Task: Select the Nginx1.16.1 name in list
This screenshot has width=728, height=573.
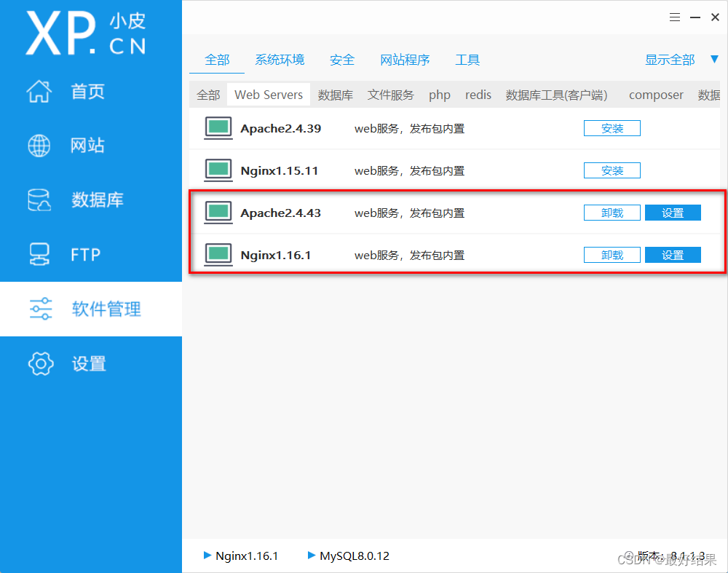Action: pos(275,256)
